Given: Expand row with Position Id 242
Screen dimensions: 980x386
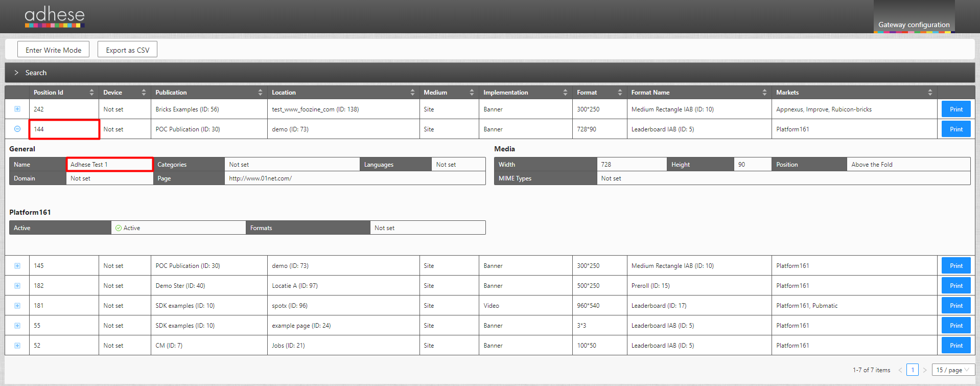Looking at the screenshot, I should pos(17,109).
